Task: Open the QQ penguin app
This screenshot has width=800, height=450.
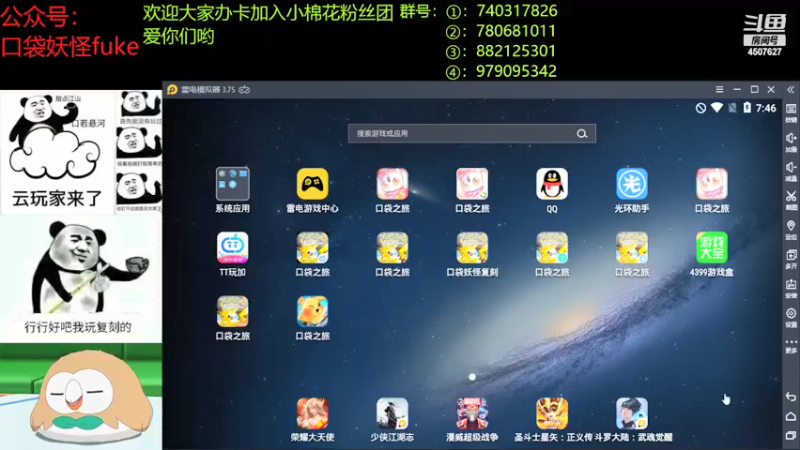Action: coord(552,184)
